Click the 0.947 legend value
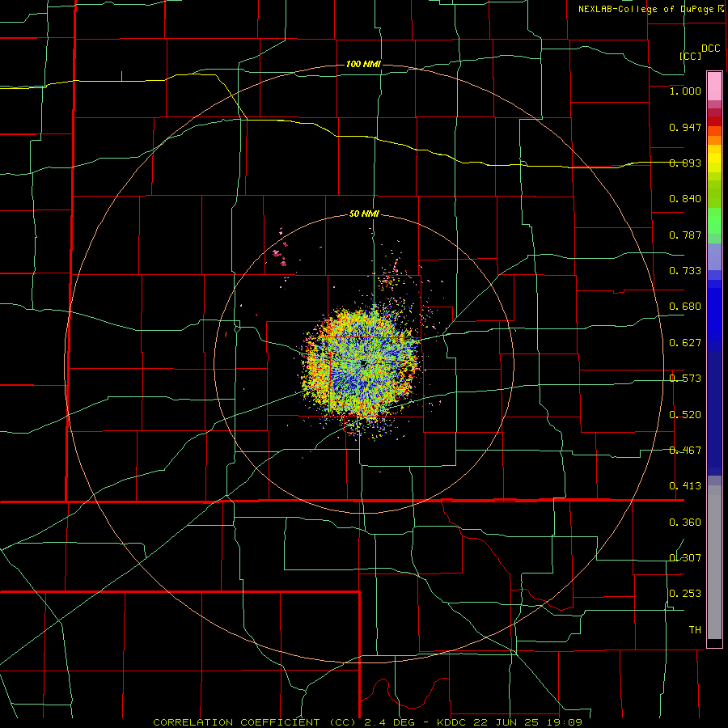728x728 pixels. click(x=685, y=127)
